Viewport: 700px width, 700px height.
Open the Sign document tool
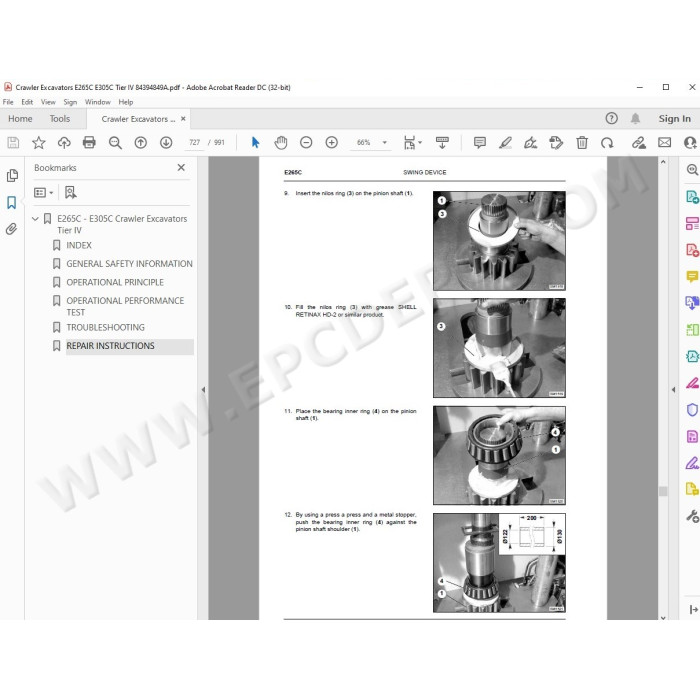(531, 143)
